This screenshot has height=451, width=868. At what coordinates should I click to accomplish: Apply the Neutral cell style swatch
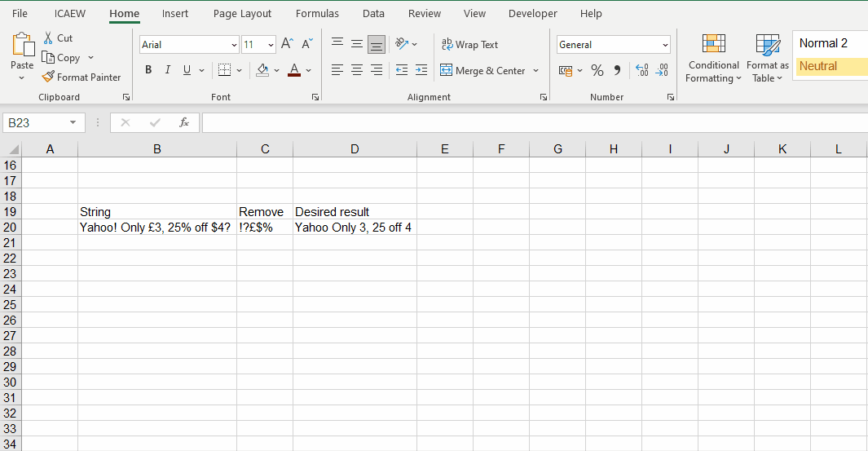pos(830,67)
